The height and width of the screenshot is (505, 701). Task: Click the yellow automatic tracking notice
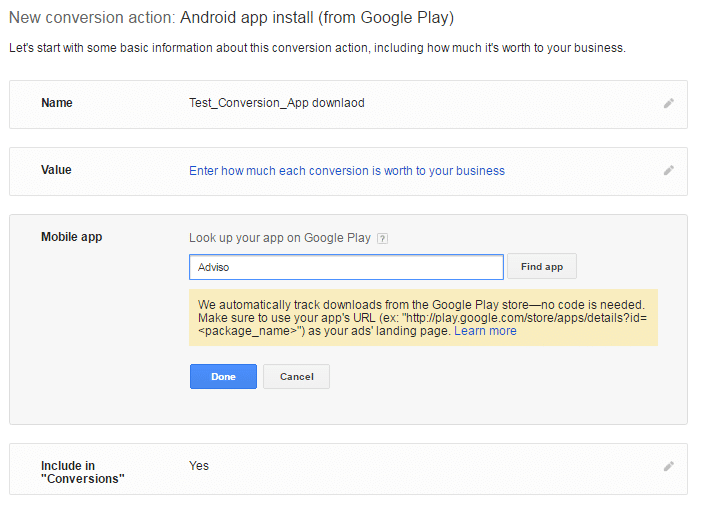(x=423, y=317)
